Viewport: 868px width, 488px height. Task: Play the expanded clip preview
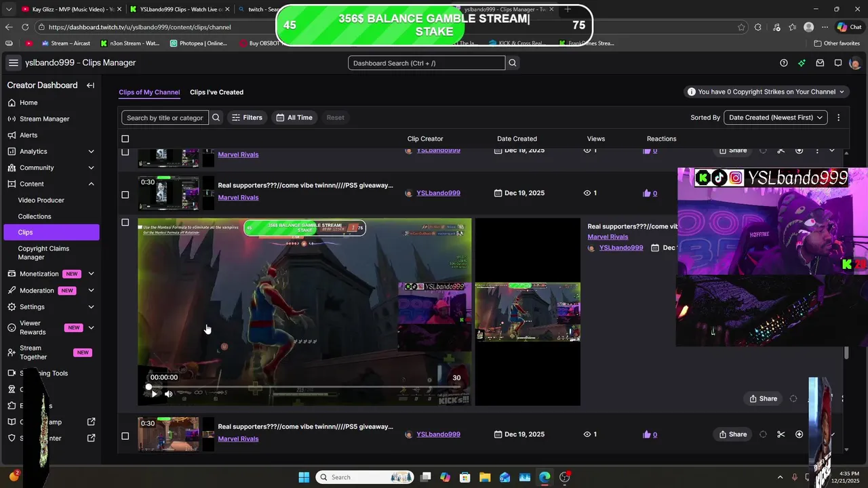pos(154,394)
